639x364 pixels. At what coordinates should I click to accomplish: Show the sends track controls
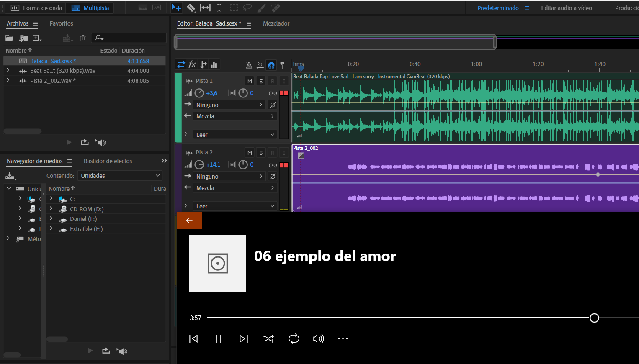click(204, 64)
